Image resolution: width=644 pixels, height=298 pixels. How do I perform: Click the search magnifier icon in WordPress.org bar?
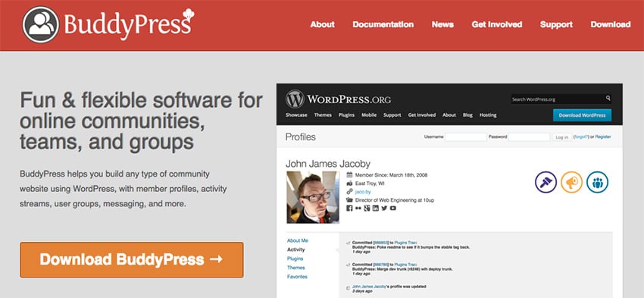coord(608,99)
